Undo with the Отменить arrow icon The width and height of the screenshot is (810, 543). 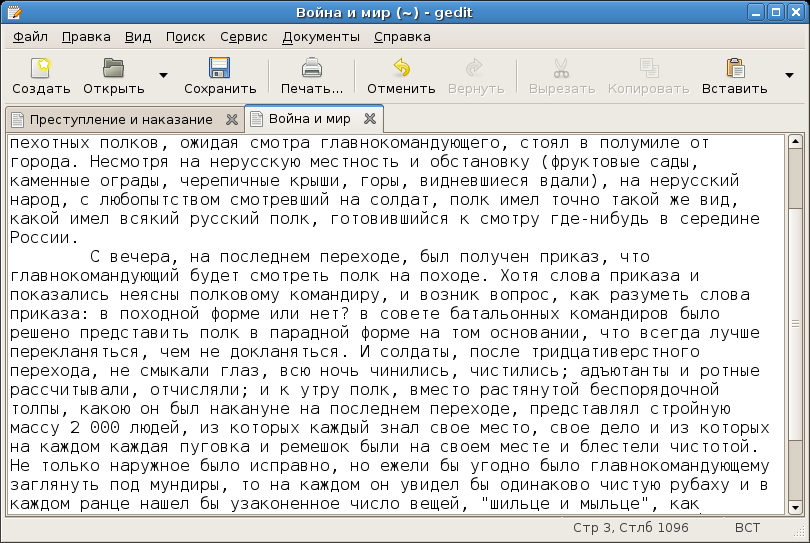click(x=401, y=68)
